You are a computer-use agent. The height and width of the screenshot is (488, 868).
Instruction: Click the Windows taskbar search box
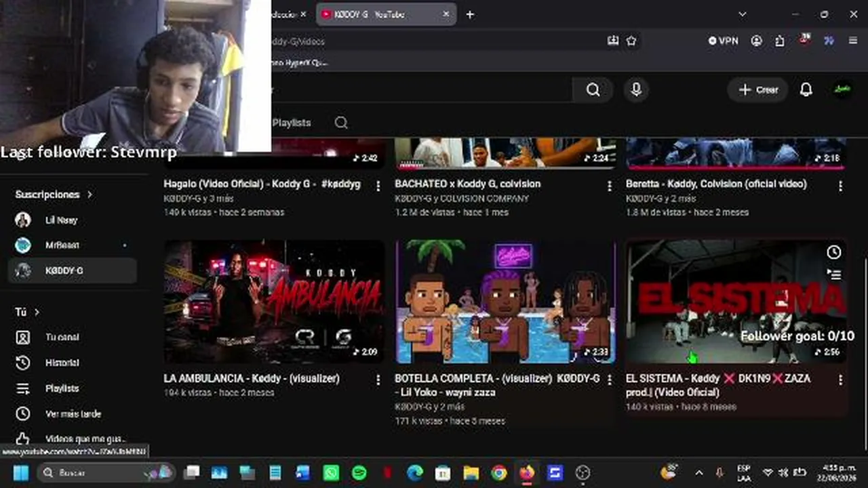pos(106,472)
